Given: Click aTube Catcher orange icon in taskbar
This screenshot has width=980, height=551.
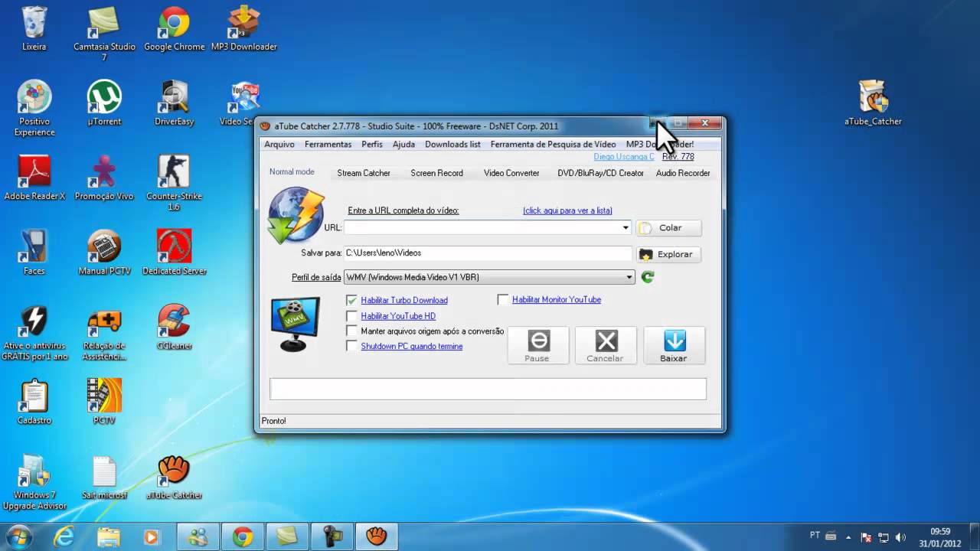Looking at the screenshot, I should point(376,537).
